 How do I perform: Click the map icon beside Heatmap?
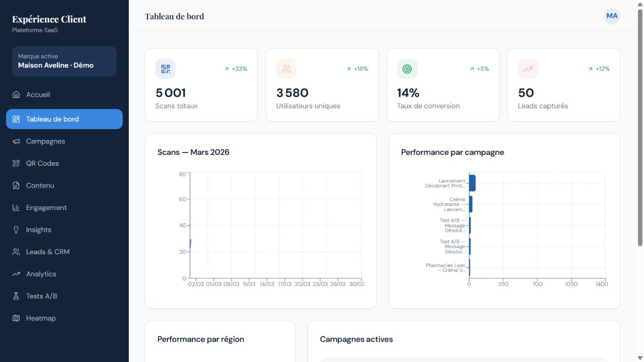[x=16, y=318]
